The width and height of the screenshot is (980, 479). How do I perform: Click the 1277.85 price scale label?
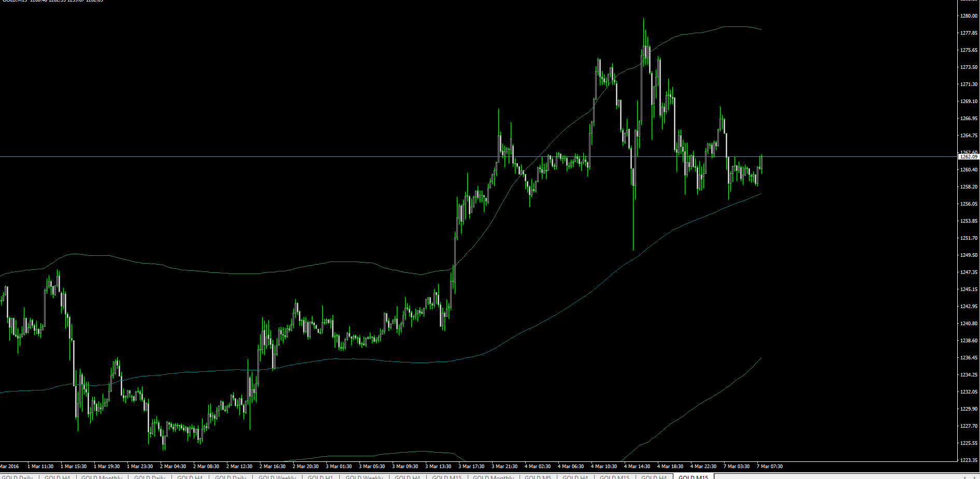[x=969, y=33]
